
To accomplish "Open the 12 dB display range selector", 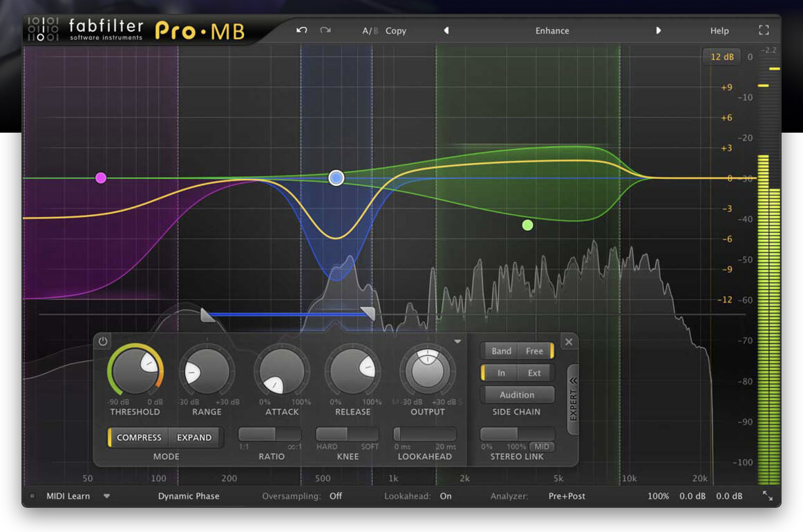I will pyautogui.click(x=721, y=57).
